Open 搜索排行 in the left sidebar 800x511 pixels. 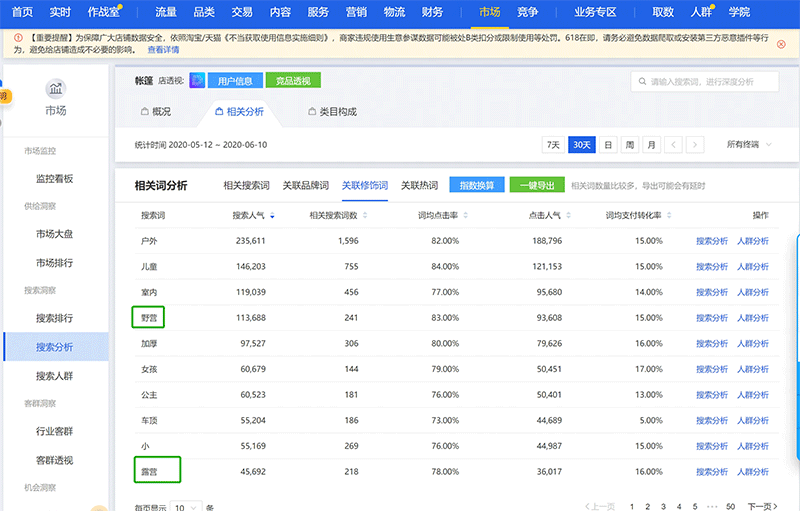click(54, 317)
